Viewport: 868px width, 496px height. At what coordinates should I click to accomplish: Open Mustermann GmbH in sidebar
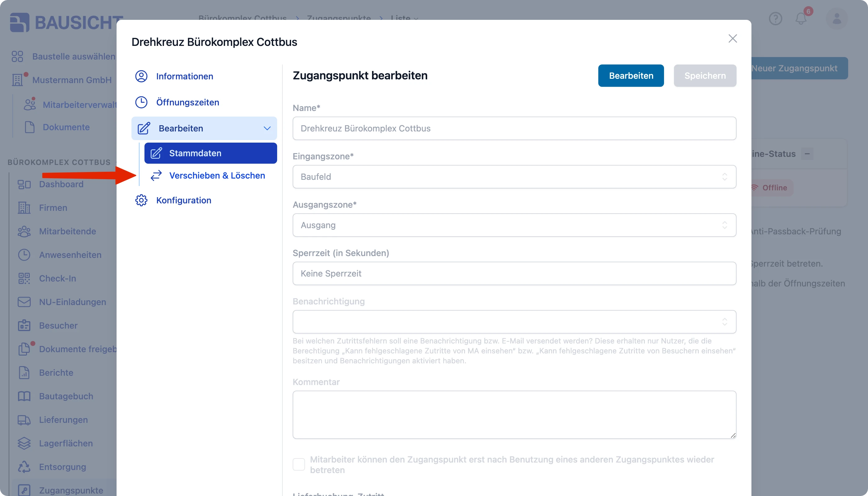coord(61,80)
